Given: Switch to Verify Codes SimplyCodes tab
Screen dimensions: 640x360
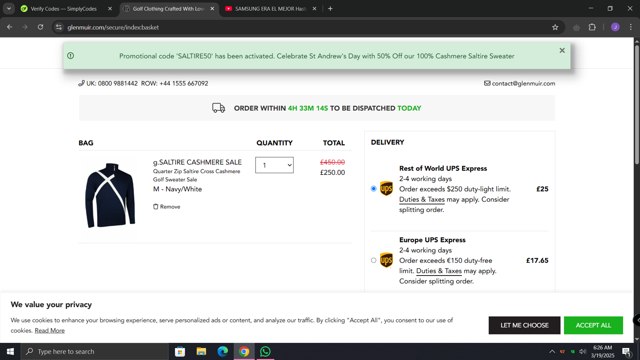Looking at the screenshot, I should click(63, 9).
